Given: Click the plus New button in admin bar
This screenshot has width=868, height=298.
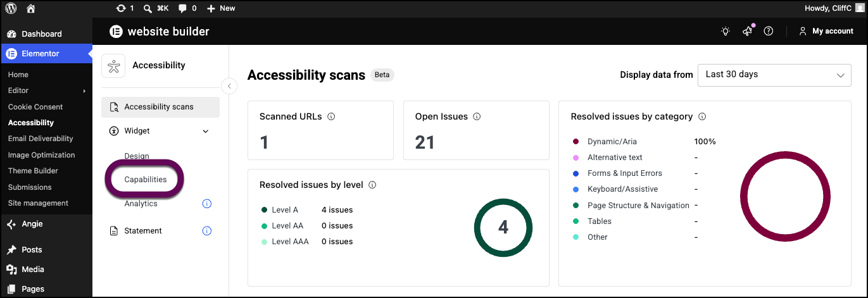Looking at the screenshot, I should (221, 8).
